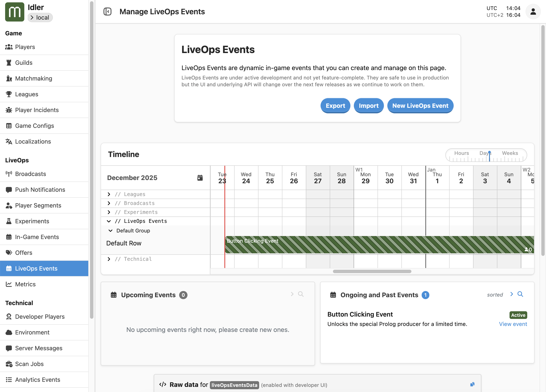Search ongoing and past events

(x=520, y=294)
